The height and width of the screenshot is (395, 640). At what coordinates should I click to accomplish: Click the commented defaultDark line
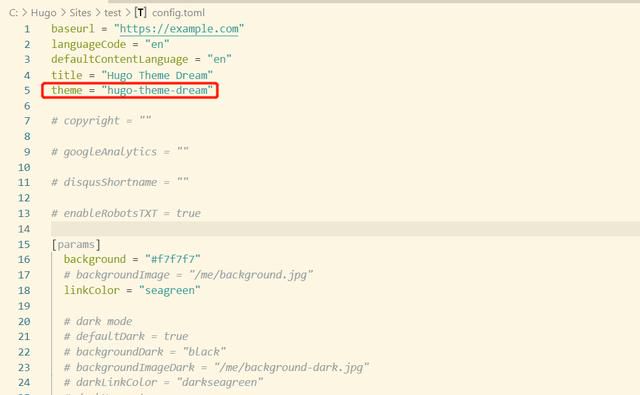point(126,337)
